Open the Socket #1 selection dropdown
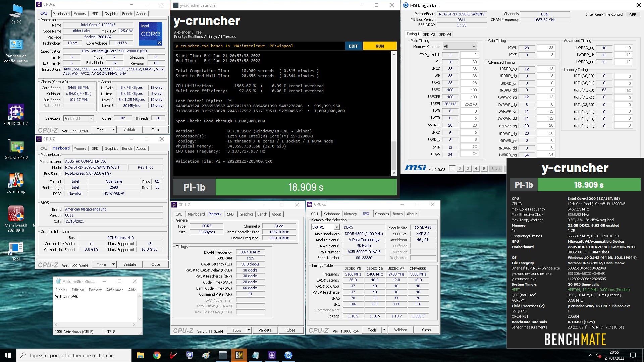 (x=78, y=118)
